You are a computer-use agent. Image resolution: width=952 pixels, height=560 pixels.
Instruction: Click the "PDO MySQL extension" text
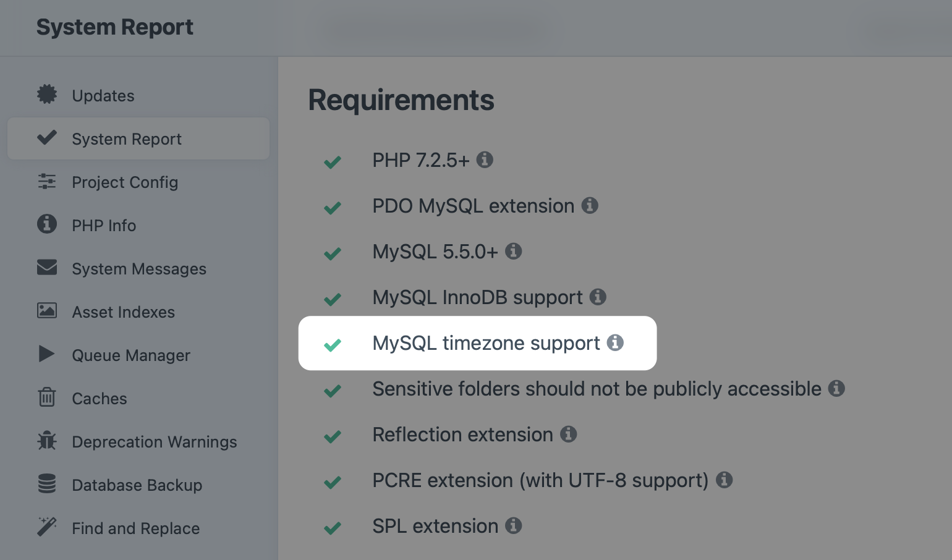pyautogui.click(x=474, y=206)
